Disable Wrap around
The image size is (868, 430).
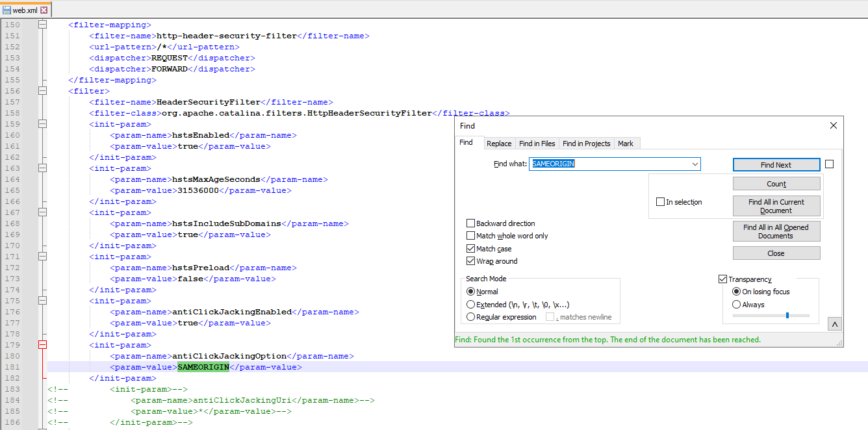469,261
